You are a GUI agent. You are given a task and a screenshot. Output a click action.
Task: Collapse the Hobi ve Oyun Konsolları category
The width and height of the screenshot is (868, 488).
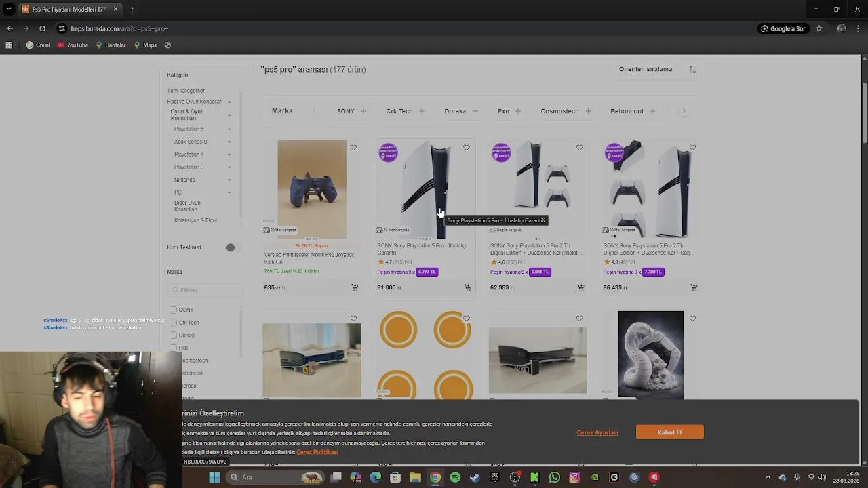click(x=229, y=102)
